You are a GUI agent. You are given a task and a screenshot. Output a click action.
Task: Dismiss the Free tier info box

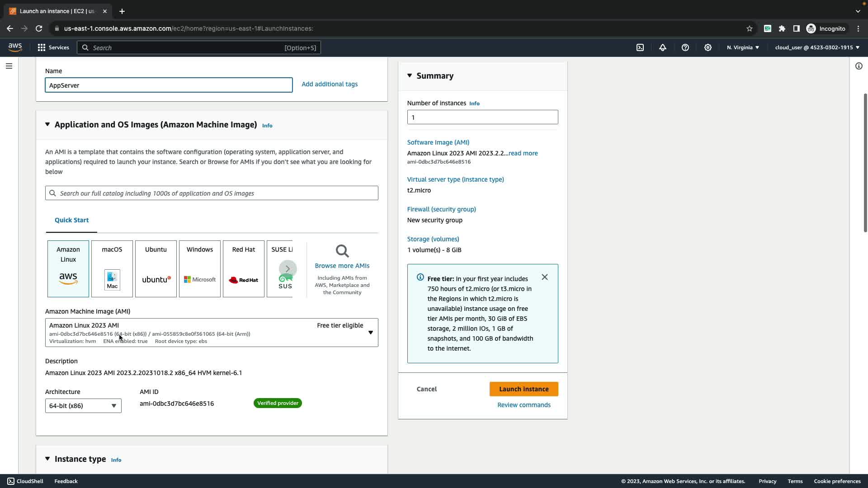click(x=545, y=277)
